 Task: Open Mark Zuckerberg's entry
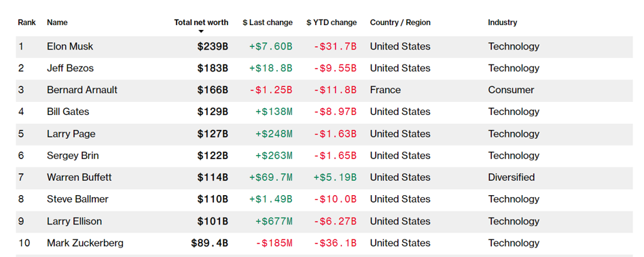tap(85, 243)
